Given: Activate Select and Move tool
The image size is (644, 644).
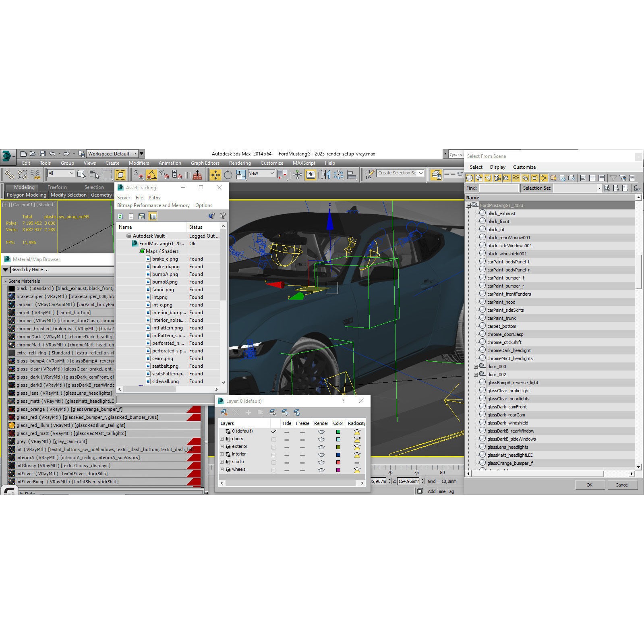Looking at the screenshot, I should coord(215,174).
